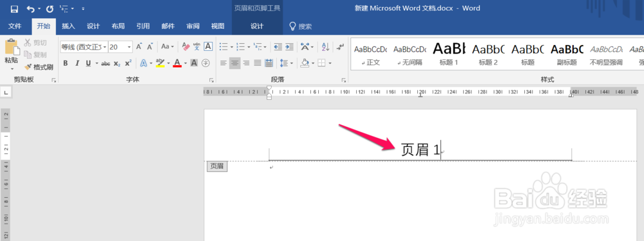644x241 pixels.
Task: Open the 文件 (File) tab
Action: point(15,26)
